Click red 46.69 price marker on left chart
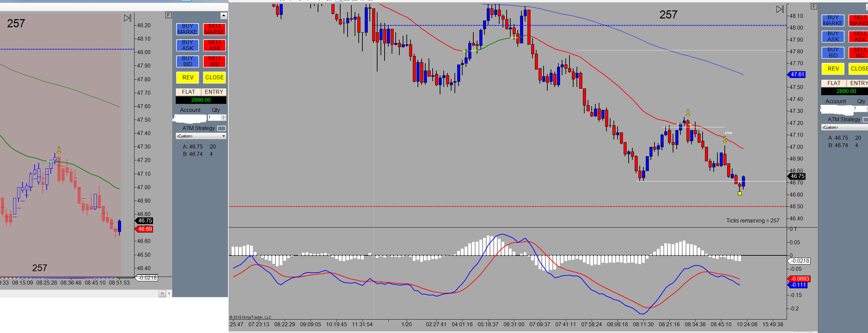The width and height of the screenshot is (868, 333). click(x=144, y=229)
